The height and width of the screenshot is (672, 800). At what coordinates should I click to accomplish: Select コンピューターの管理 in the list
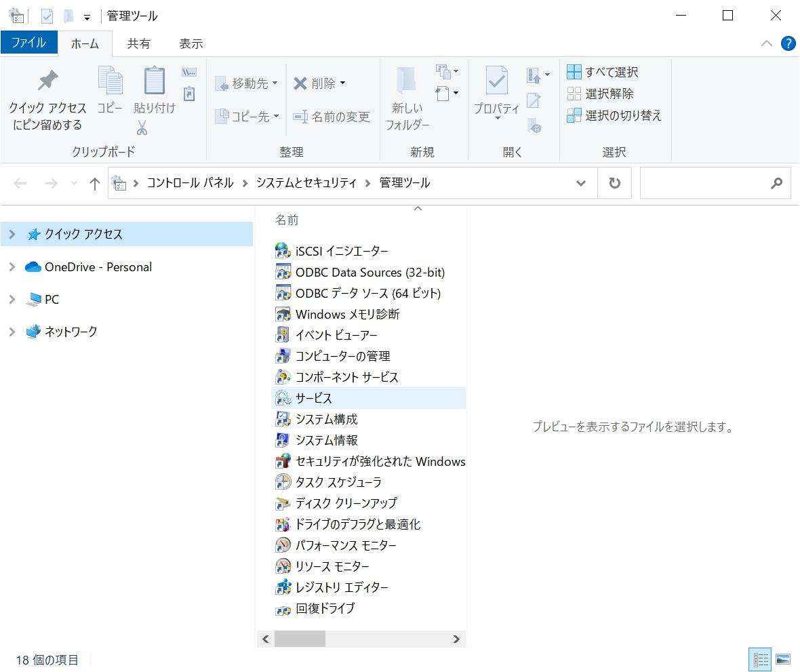(x=333, y=356)
